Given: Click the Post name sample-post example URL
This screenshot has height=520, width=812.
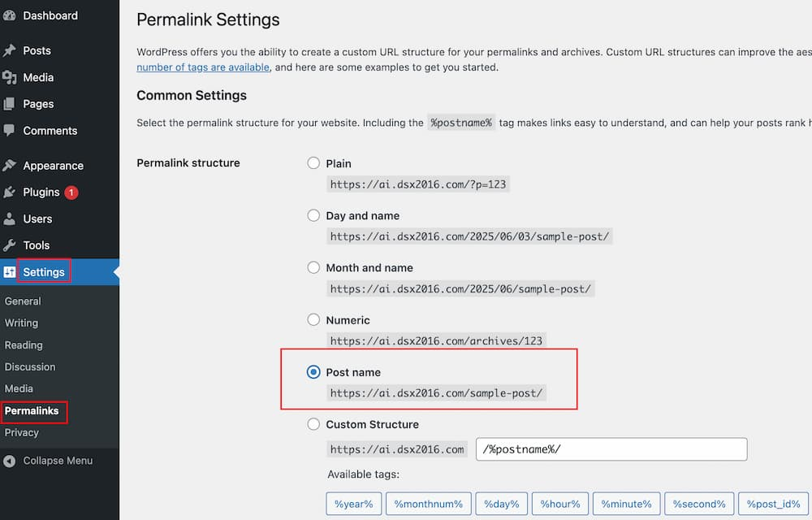Looking at the screenshot, I should point(436,393).
